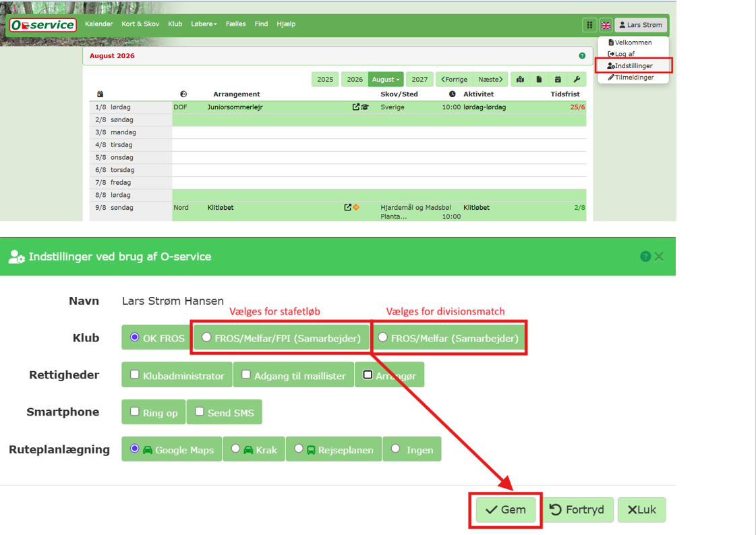
Task: Close the Indstillinger dialog with the X icon
Action: coord(659,256)
